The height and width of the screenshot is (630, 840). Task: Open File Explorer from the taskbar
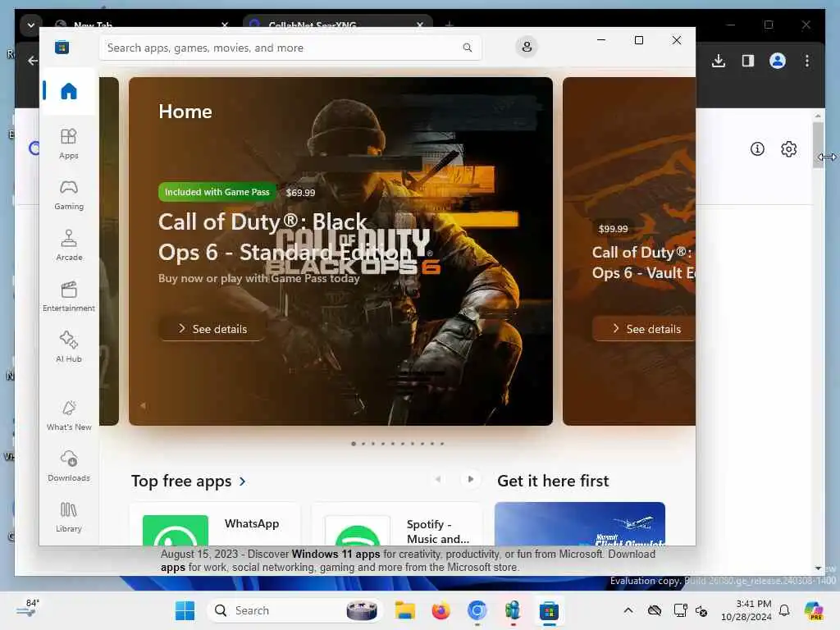pos(405,610)
